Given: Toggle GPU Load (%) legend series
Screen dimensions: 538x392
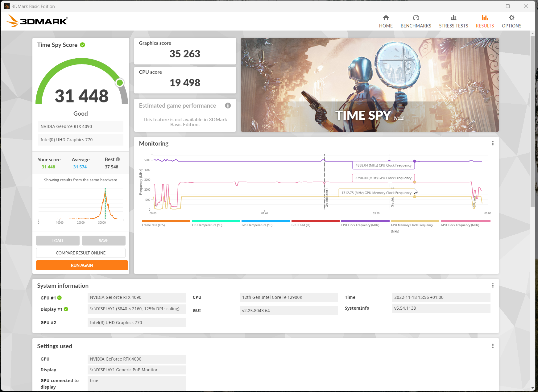Looking at the screenshot, I should (315, 223).
